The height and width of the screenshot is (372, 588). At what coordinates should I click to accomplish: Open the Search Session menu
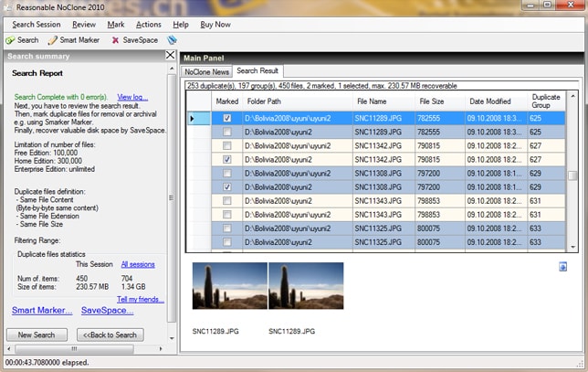37,25
